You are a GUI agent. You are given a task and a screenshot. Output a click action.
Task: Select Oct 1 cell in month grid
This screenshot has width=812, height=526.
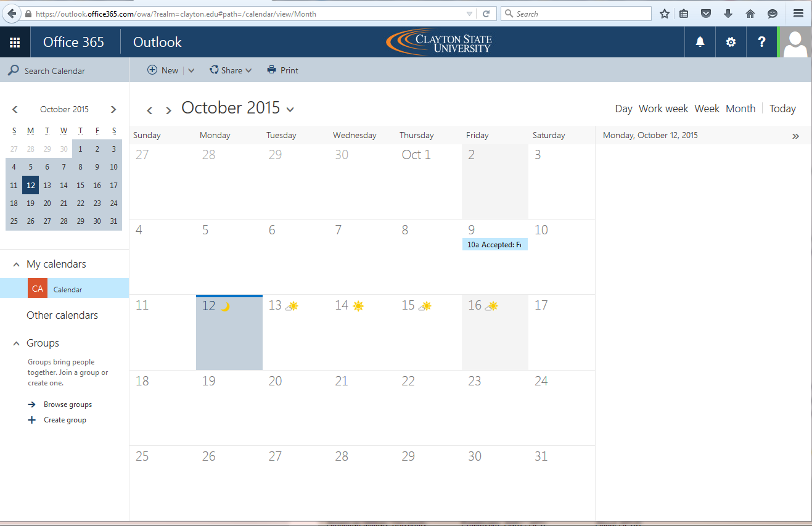[x=429, y=182]
